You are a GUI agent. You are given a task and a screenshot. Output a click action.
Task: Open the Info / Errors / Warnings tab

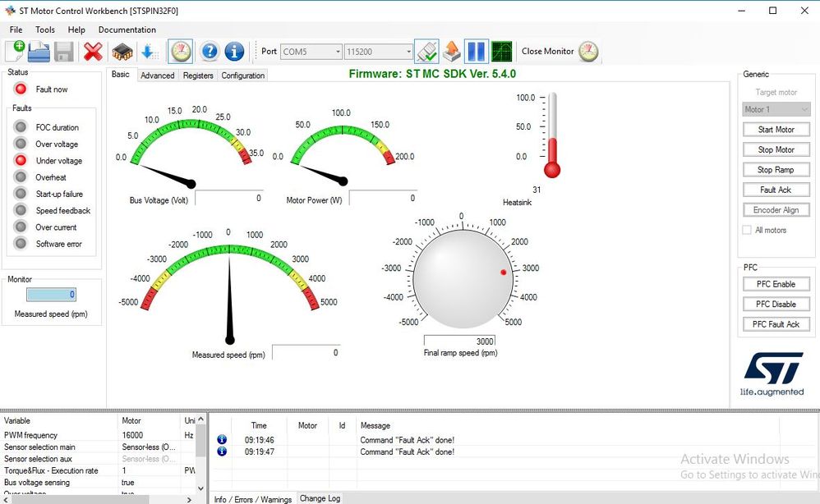click(253, 499)
